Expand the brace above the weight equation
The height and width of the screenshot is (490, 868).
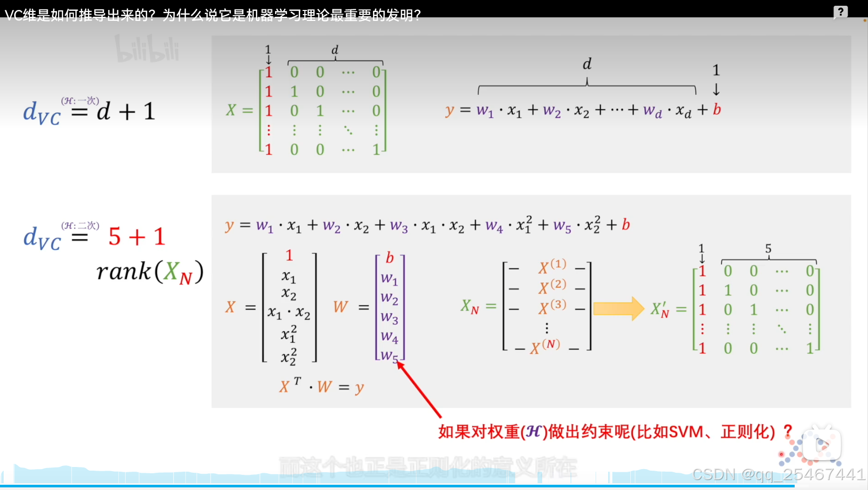click(587, 84)
